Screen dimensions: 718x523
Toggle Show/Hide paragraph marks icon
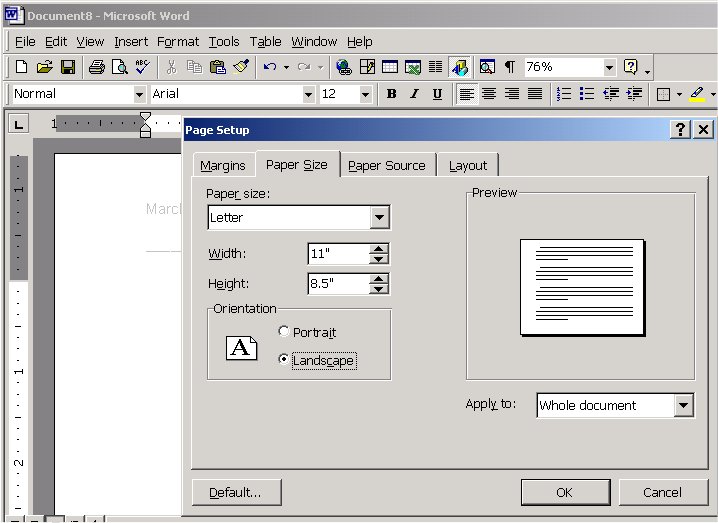coord(510,67)
